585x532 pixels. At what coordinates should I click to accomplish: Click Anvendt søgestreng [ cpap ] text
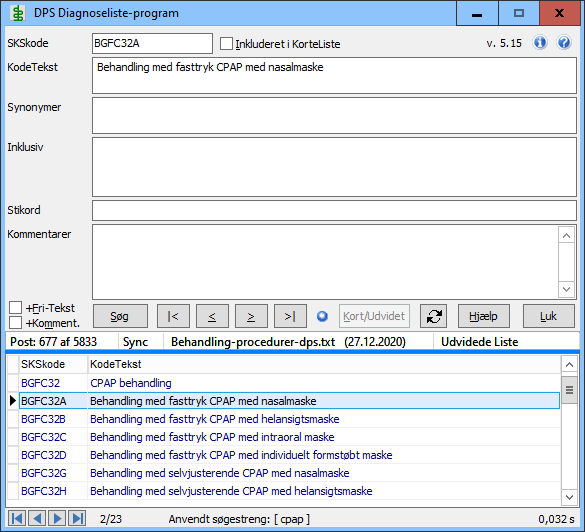coord(239,519)
